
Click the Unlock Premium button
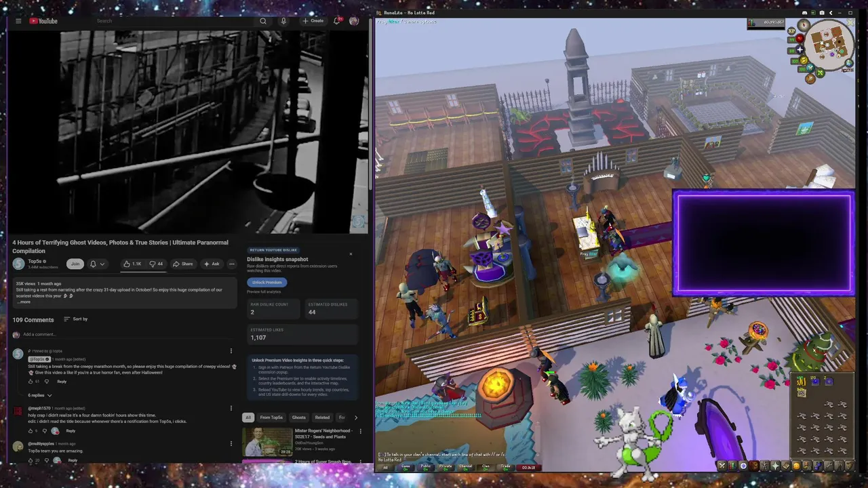coord(267,283)
